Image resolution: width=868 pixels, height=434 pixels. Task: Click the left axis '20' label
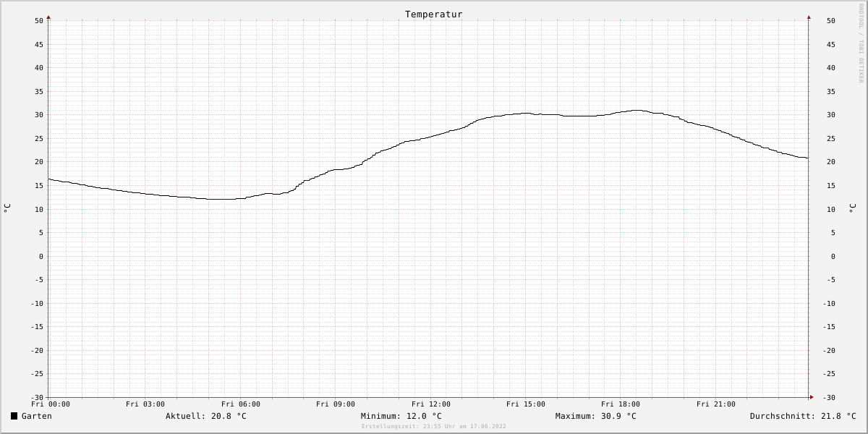pyautogui.click(x=39, y=162)
